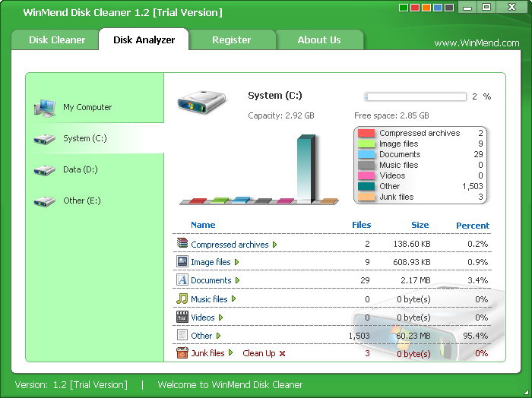Image resolution: width=532 pixels, height=398 pixels.
Task: Choose the green theme color swatch
Action: click(404, 8)
